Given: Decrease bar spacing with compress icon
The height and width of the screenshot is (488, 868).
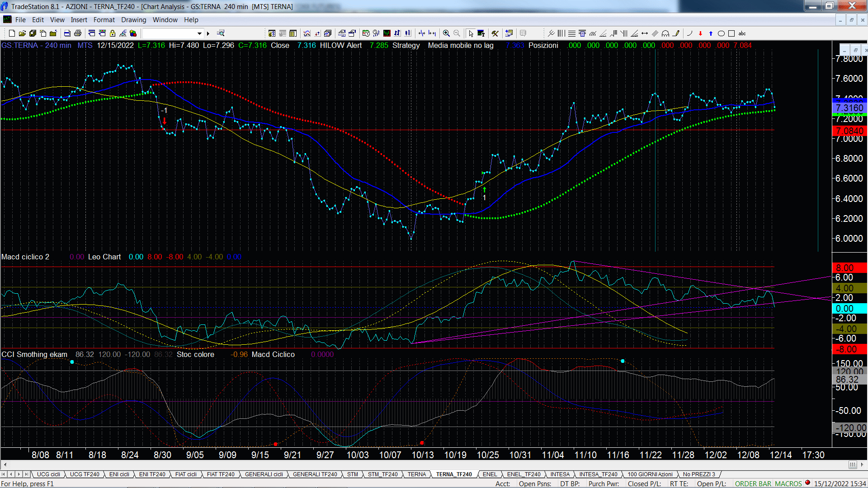Looking at the screenshot, I should pyautogui.click(x=422, y=33).
